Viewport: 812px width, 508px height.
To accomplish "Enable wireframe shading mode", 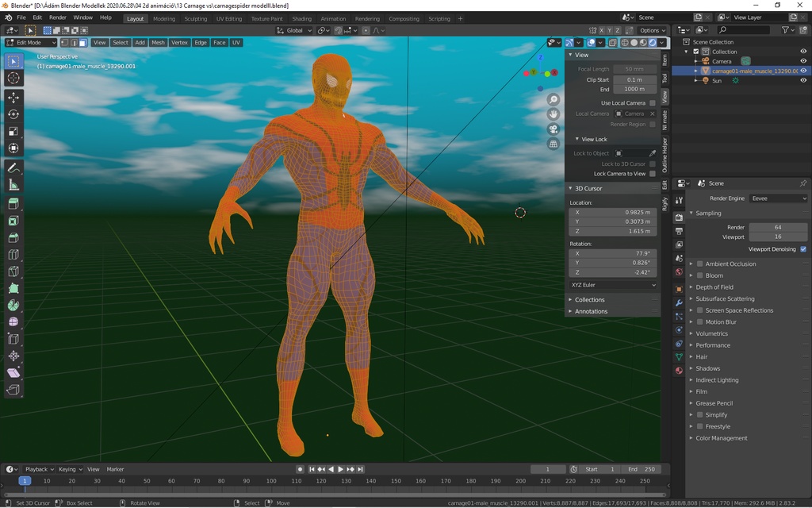I will [x=625, y=42].
